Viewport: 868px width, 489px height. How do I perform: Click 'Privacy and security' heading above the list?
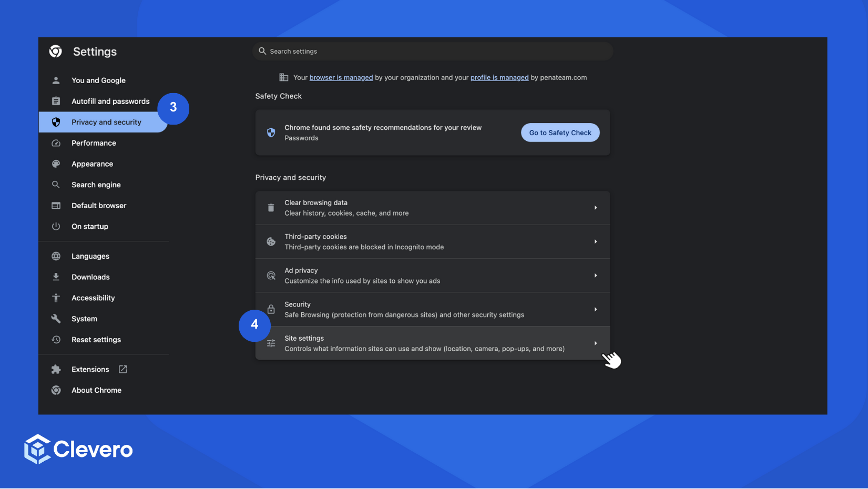coord(290,178)
